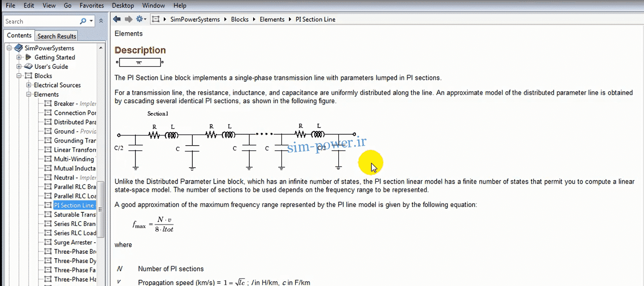The height and width of the screenshot is (286, 644).
Task: Collapse the SimPowerSystems tree node
Action: click(x=9, y=48)
